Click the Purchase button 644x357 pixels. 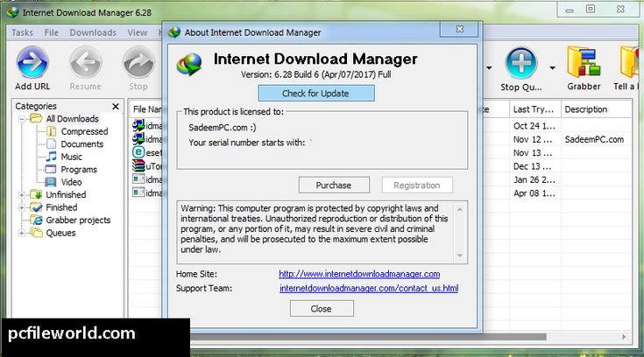(334, 185)
